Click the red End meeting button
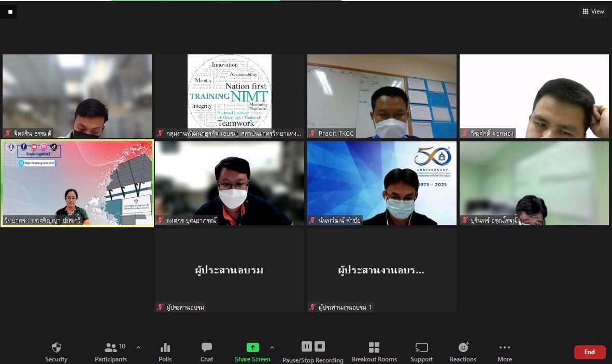612x364 pixels. coord(589,352)
